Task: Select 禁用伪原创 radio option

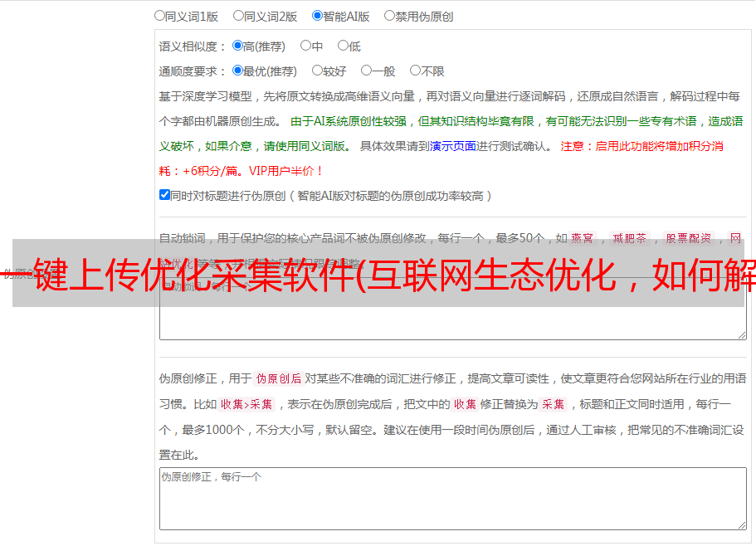Action: [389, 16]
